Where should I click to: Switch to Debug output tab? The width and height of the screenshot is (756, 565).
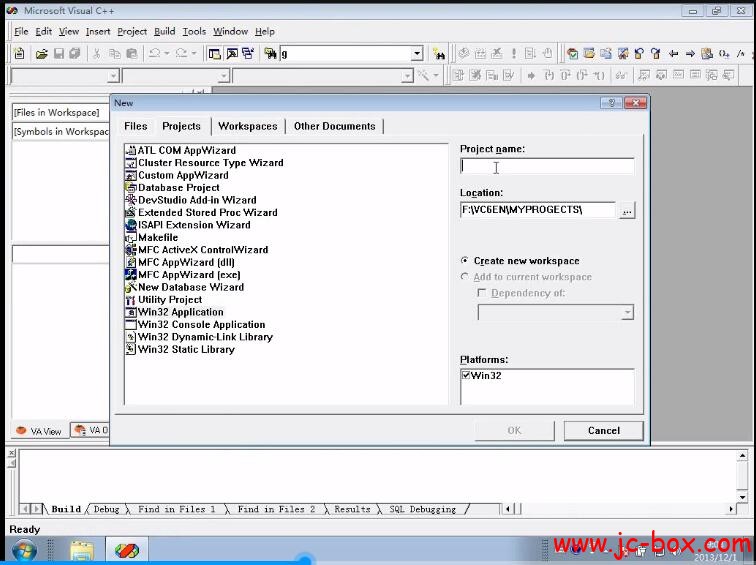point(107,509)
